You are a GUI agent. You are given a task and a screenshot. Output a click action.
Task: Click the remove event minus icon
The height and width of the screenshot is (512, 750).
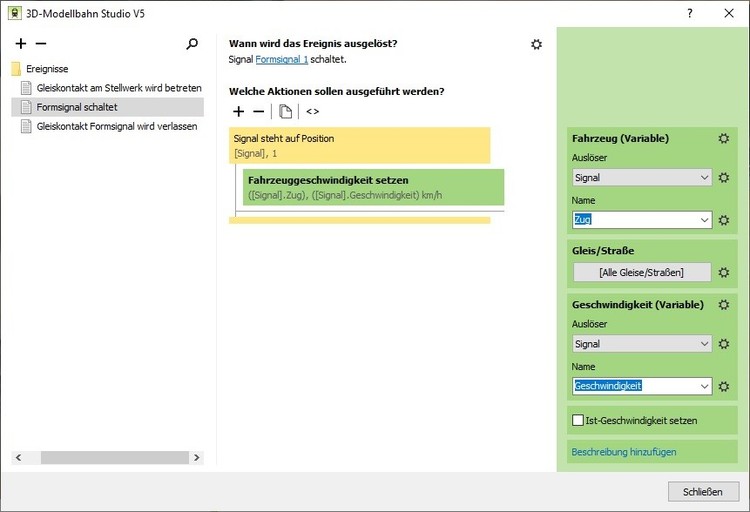[x=41, y=44]
